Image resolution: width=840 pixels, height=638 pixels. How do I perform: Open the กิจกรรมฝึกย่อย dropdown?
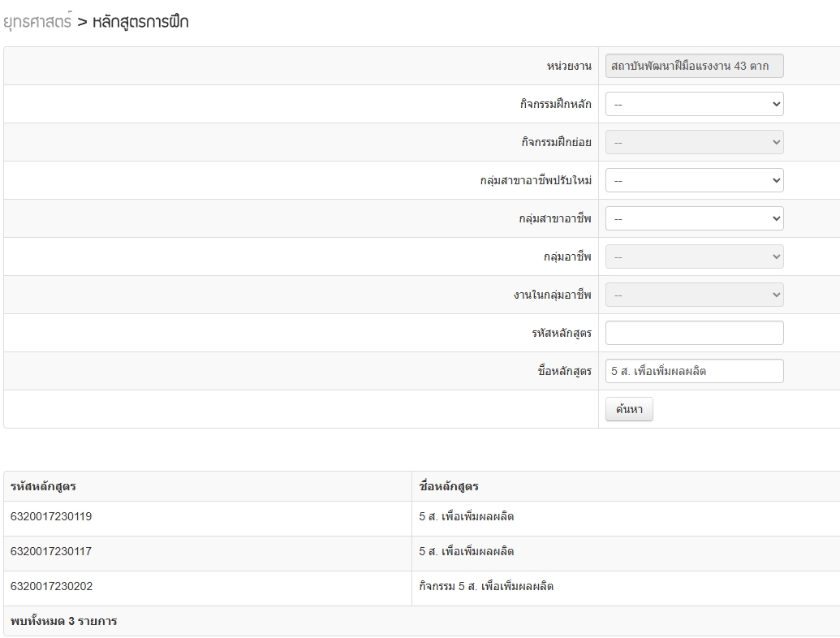pos(694,142)
